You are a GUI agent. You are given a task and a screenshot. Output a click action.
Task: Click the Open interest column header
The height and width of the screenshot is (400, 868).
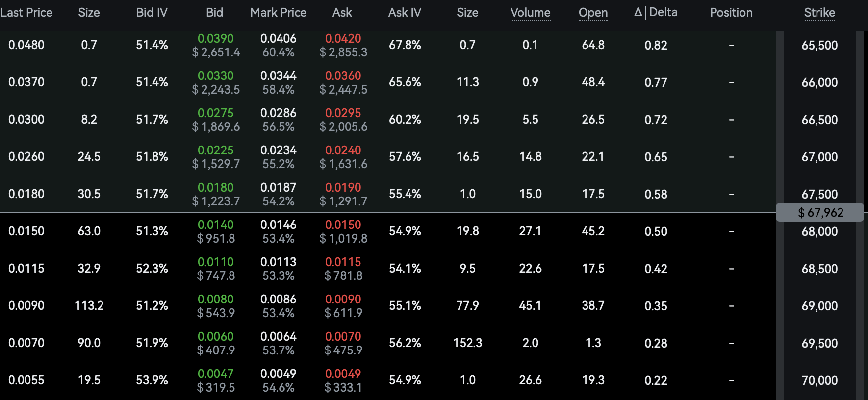593,13
